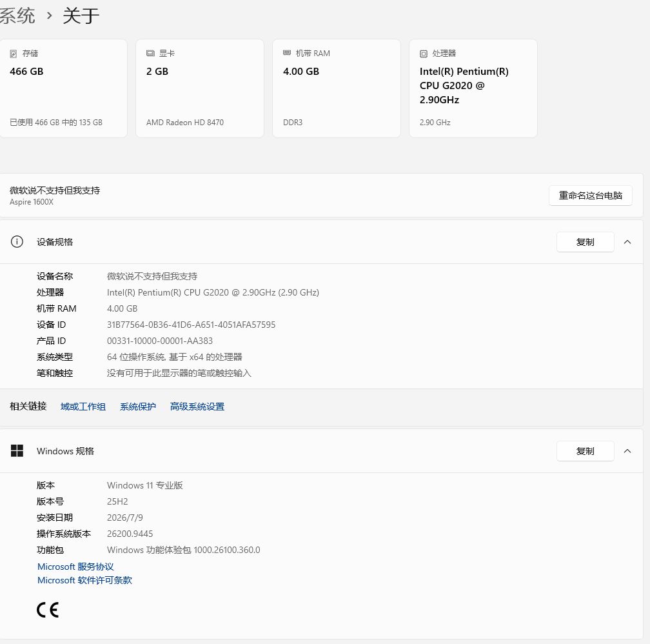Screen dimensions: 650x644
Task: Open the 4.00 GB DDR3 RAM card
Action: (337, 88)
